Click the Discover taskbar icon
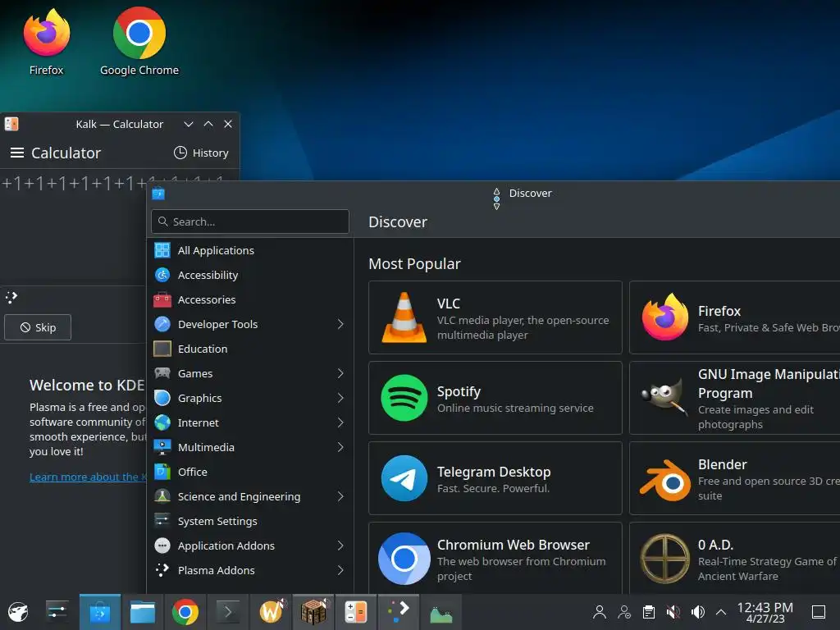The height and width of the screenshot is (630, 840). (99, 612)
